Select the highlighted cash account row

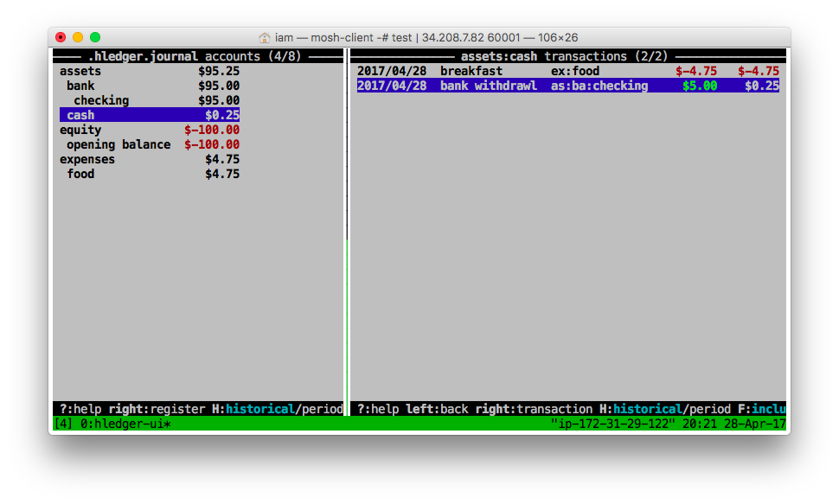tap(150, 115)
